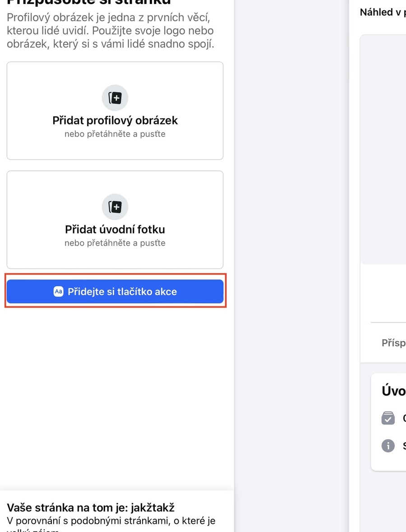Click the add profile picture icon
The width and height of the screenshot is (406, 532).
(115, 97)
